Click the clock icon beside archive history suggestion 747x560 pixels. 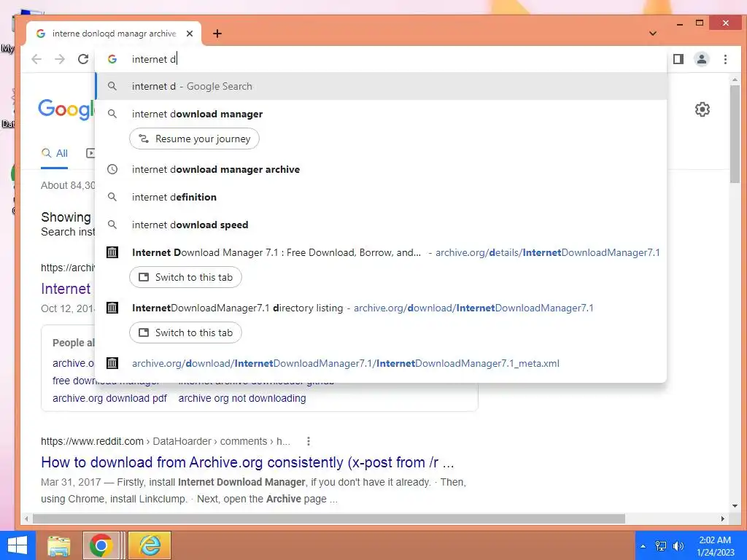[x=112, y=169]
